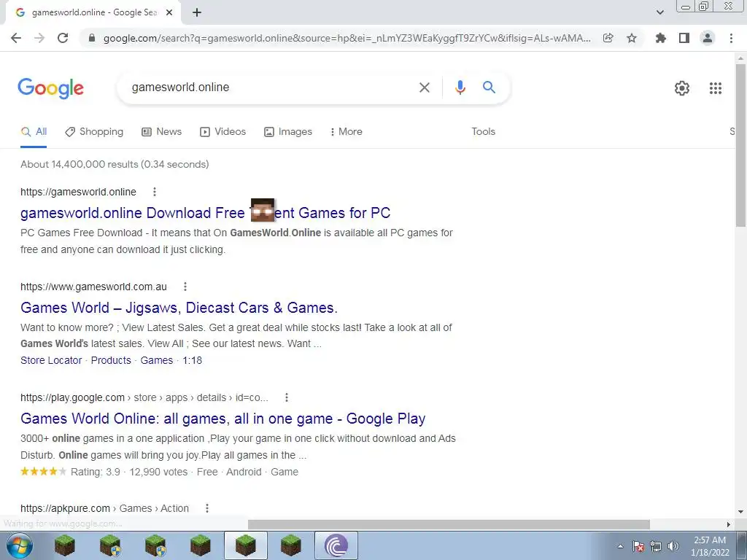747x560 pixels.
Task: Open the Store Locator sitelink
Action: pyautogui.click(x=51, y=360)
